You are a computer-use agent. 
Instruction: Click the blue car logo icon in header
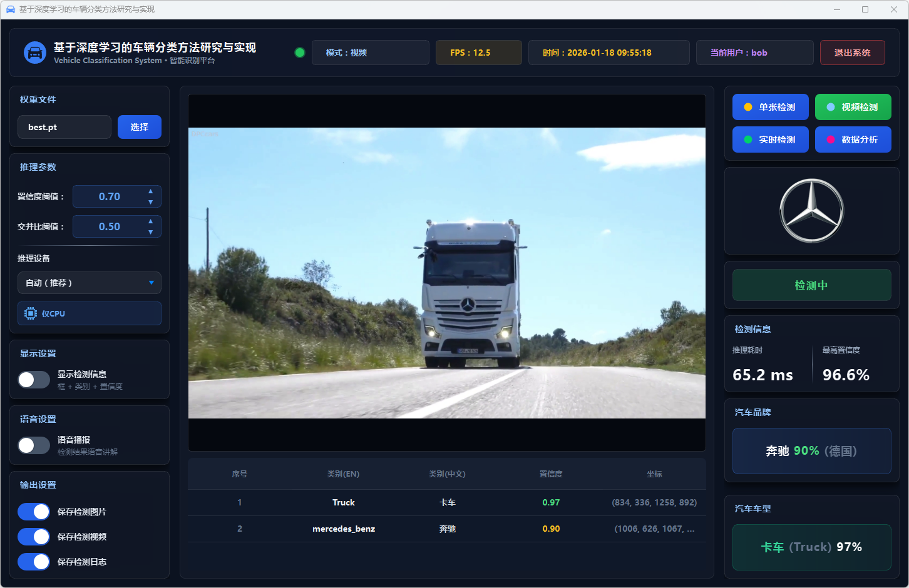(35, 53)
